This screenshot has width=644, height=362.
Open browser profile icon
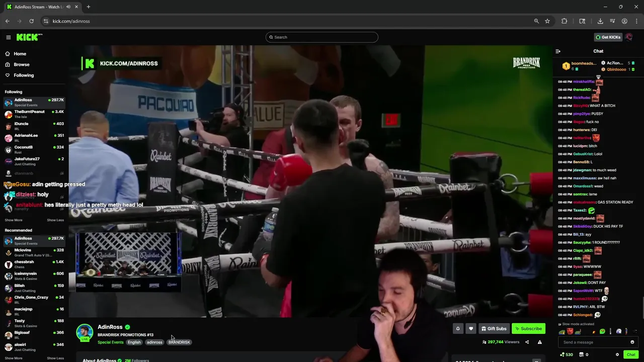point(624,21)
